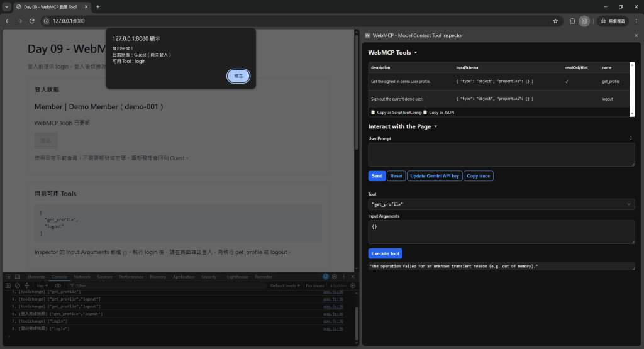This screenshot has height=349, width=644.
Task: Close the WebMCP Tool Inspector side panel
Action: pyautogui.click(x=636, y=36)
